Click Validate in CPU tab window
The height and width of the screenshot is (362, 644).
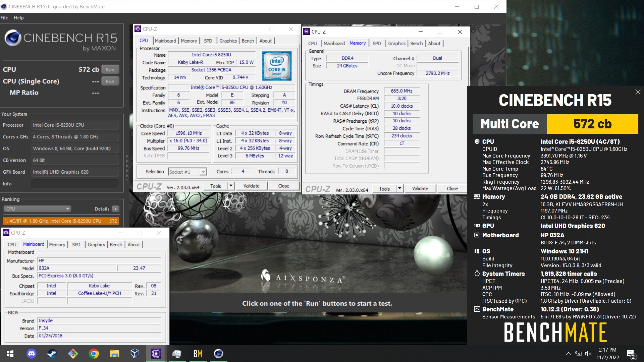[x=251, y=186]
